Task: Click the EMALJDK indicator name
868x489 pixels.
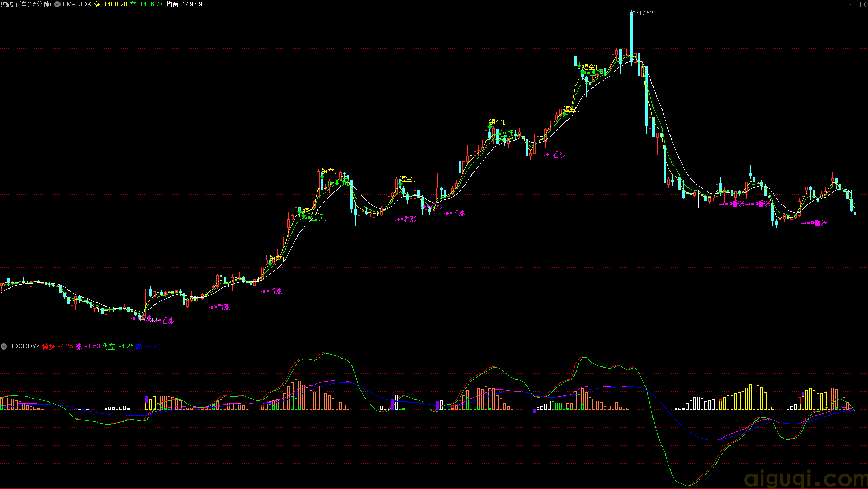Action: click(x=77, y=4)
